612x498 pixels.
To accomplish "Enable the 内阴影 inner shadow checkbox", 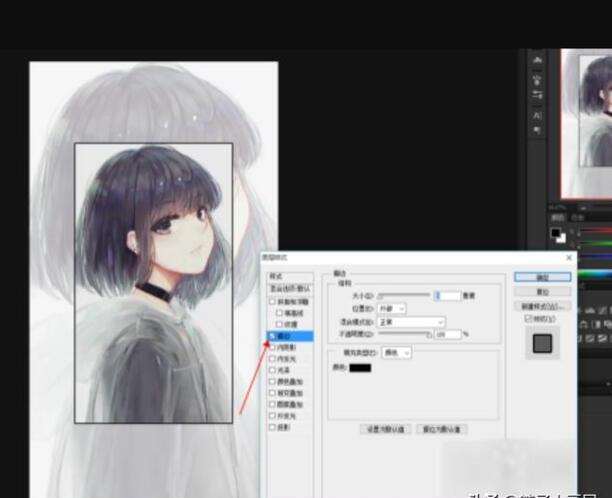I will pyautogui.click(x=272, y=347).
